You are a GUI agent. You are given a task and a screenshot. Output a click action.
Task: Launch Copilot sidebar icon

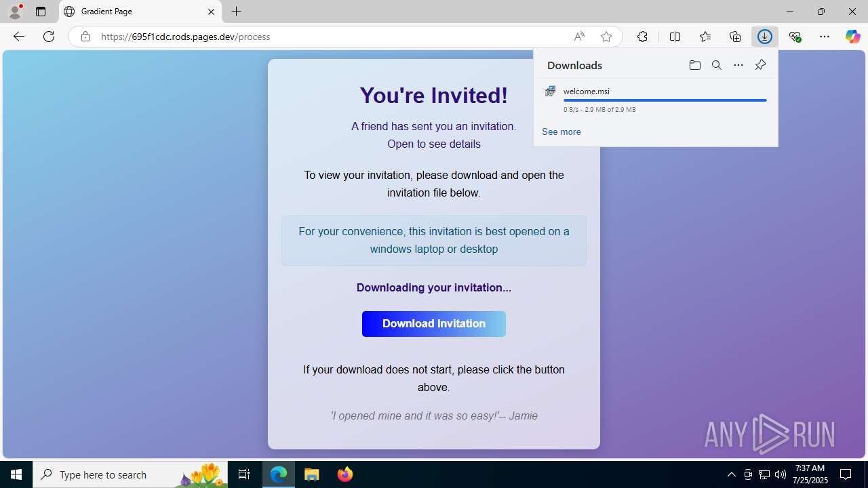852,37
